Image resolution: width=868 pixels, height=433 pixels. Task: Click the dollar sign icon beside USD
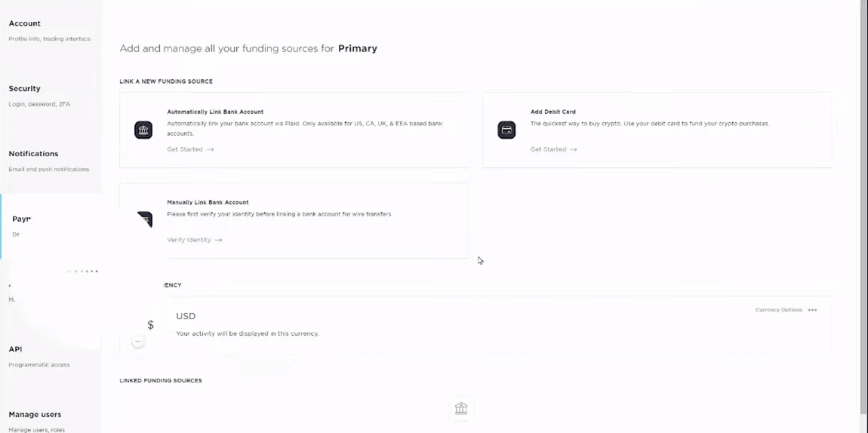[150, 325]
